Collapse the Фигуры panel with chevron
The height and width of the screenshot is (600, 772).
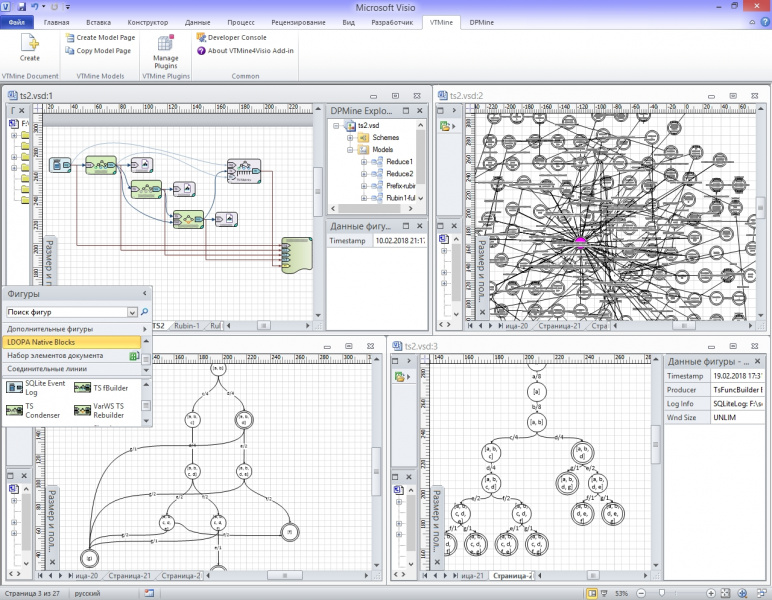(x=144, y=293)
